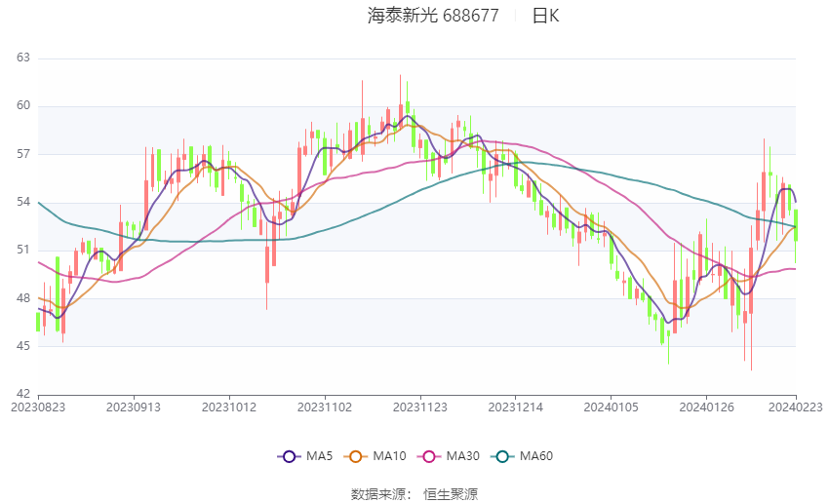Click the 20231123 date axis label
The height and width of the screenshot is (504, 829).
point(420,407)
